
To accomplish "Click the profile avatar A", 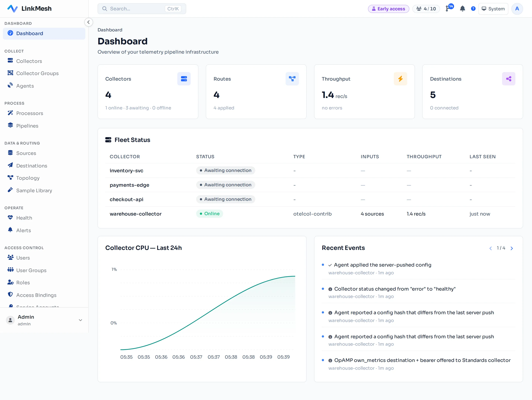I will 517,9.
